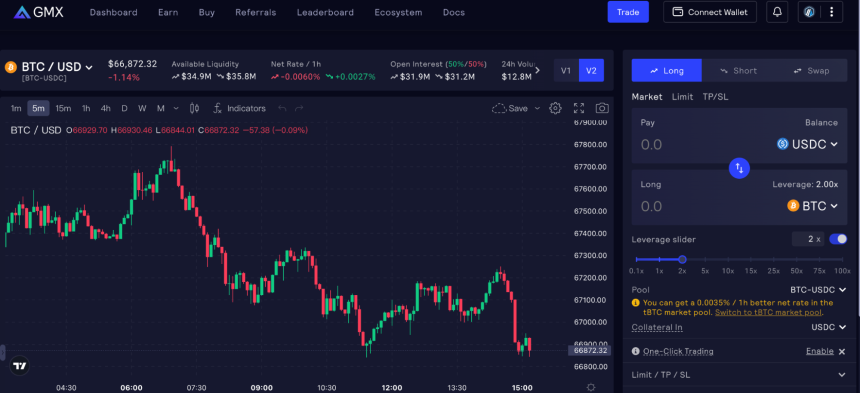Select the weekly W timeframe
This screenshot has width=860, height=393.
tap(142, 109)
